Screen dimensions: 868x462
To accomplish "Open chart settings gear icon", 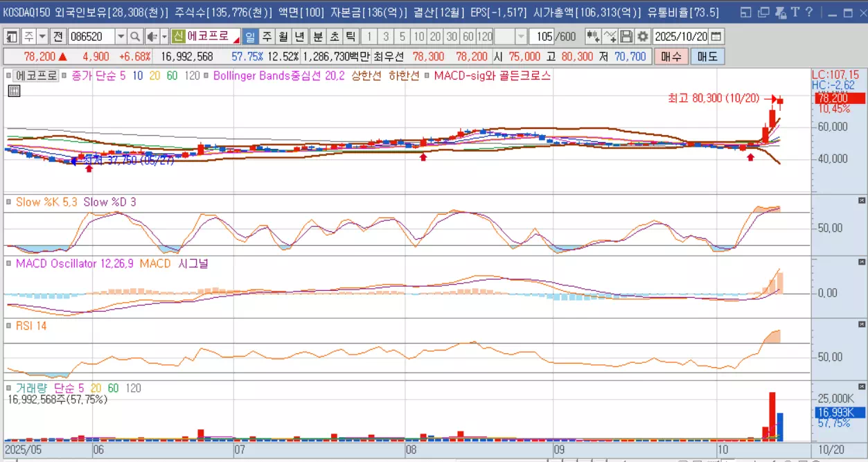I will 643,37.
